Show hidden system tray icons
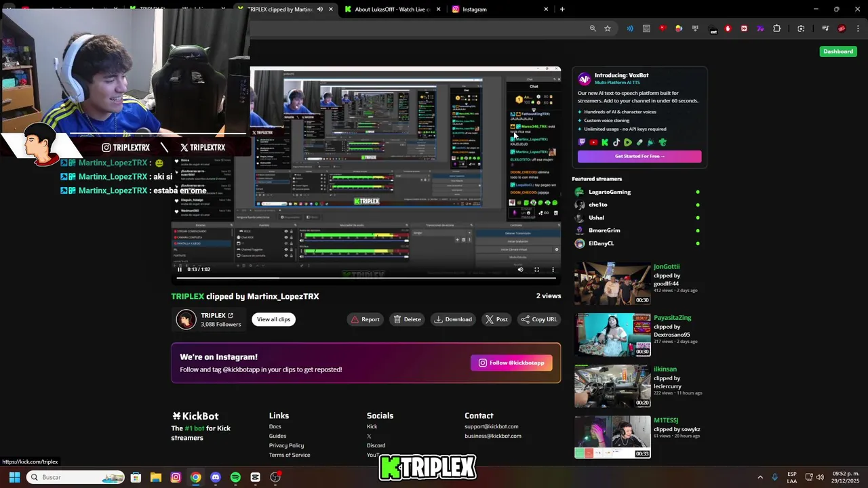The width and height of the screenshot is (868, 488). point(760,477)
